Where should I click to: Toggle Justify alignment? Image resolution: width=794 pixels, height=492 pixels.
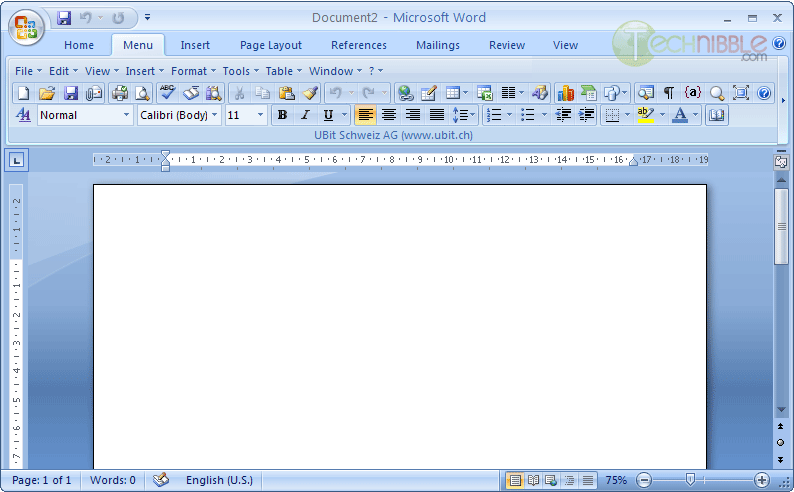point(436,115)
